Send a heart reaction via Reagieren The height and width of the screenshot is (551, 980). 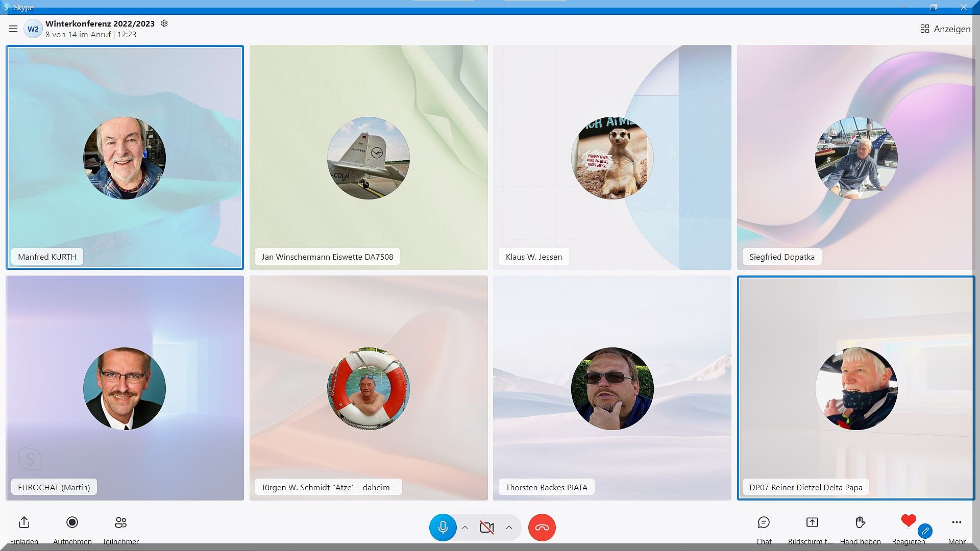908,521
